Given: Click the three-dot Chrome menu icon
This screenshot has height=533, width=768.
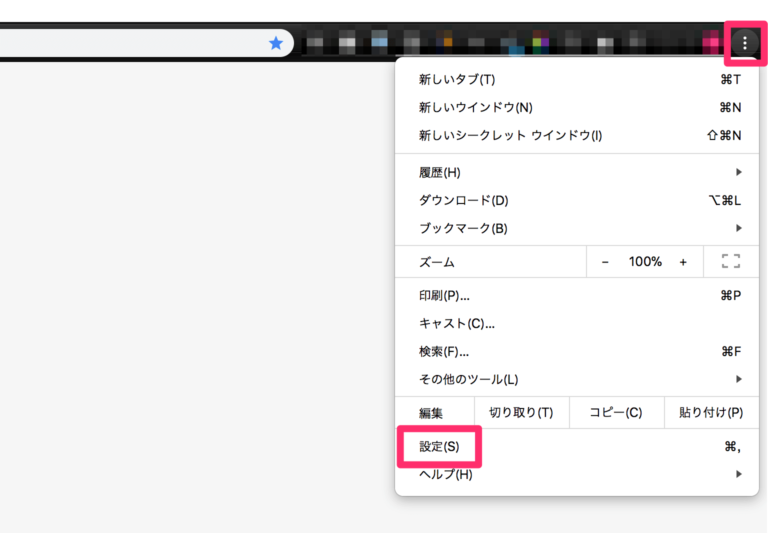Looking at the screenshot, I should click(x=745, y=43).
